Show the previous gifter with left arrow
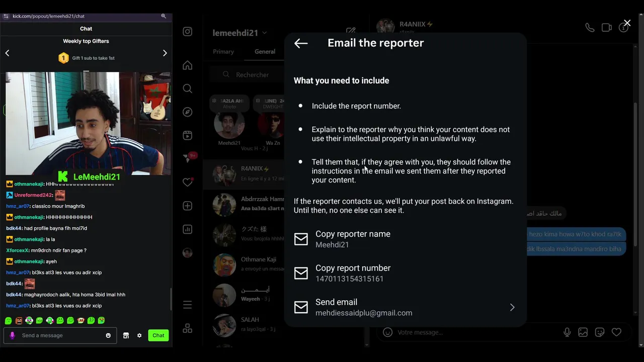 [x=7, y=53]
